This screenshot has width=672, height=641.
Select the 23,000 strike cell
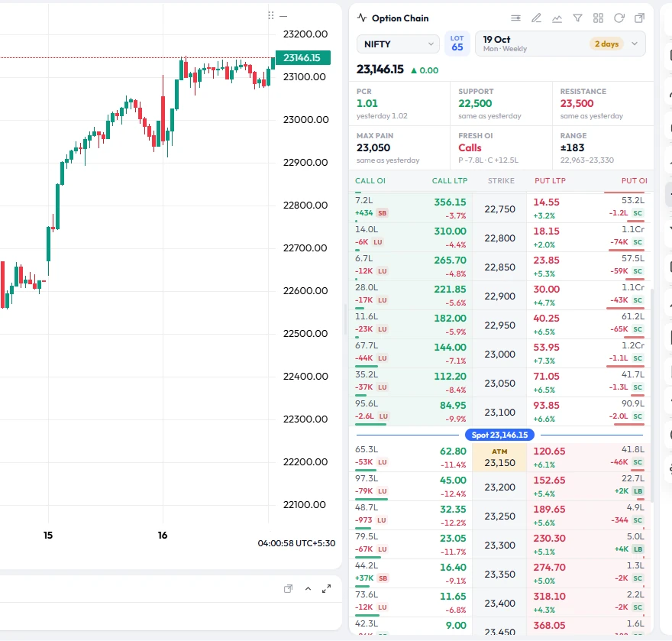tap(499, 354)
